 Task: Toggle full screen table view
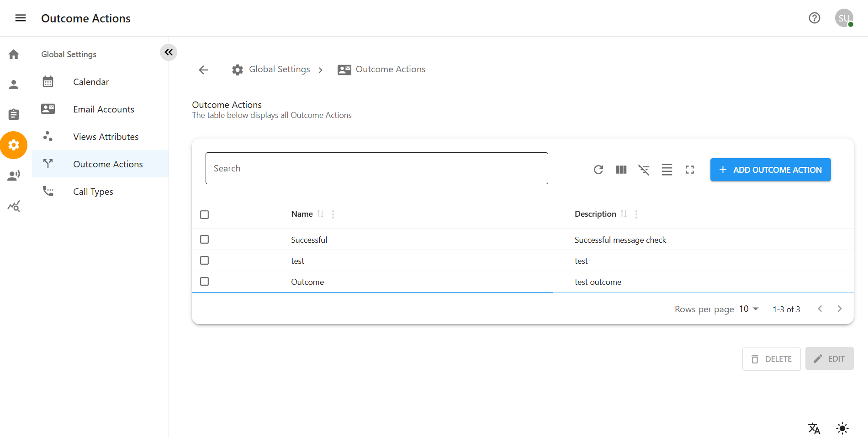point(689,170)
